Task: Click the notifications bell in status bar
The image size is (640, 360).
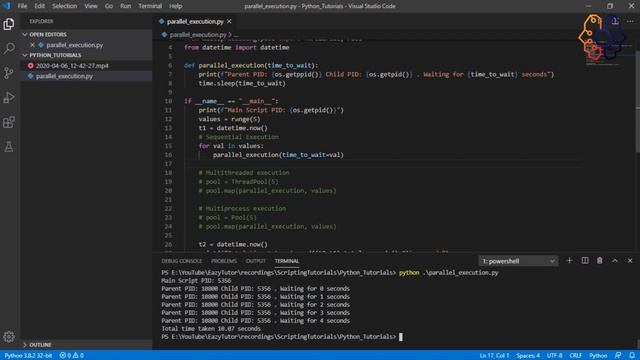Action: [x=632, y=356]
